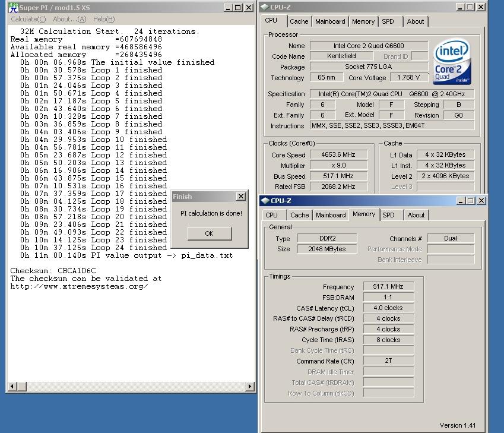The width and height of the screenshot is (504, 433).
Task: Close the lower CPU-Z window
Action: click(x=481, y=201)
